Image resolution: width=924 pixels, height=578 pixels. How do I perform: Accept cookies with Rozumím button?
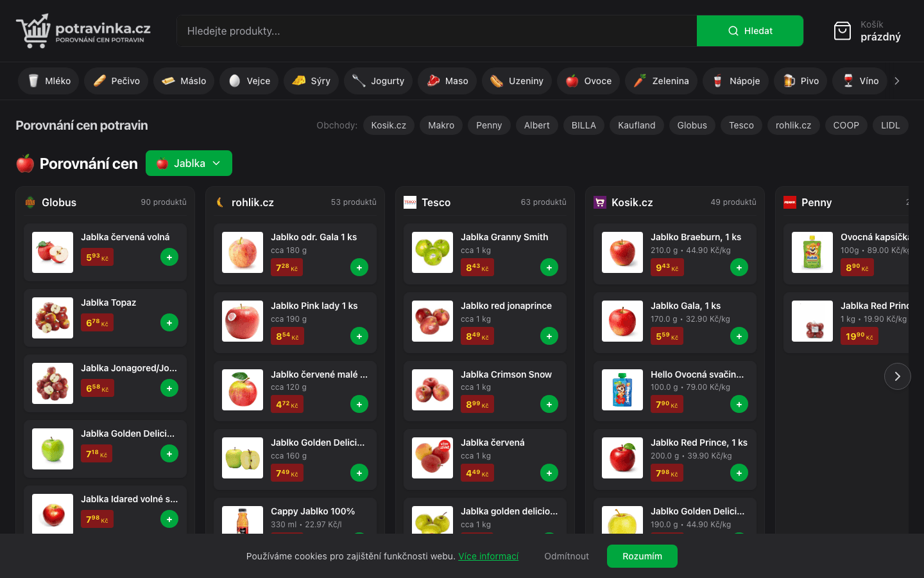(642, 556)
